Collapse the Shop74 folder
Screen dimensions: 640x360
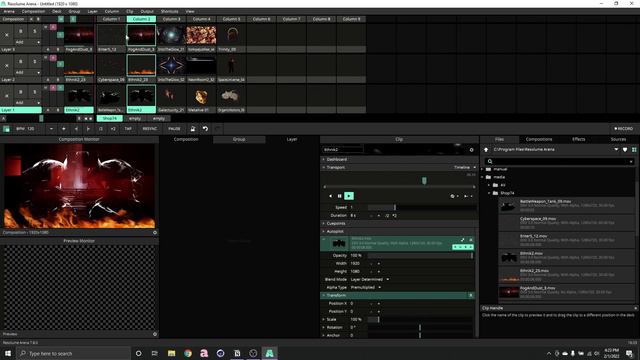489,193
